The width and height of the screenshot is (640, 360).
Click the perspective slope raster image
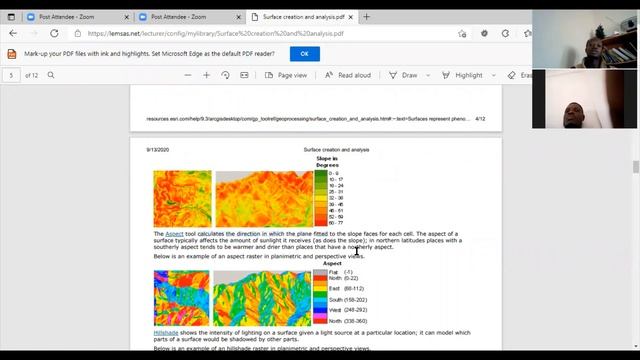[x=264, y=199]
